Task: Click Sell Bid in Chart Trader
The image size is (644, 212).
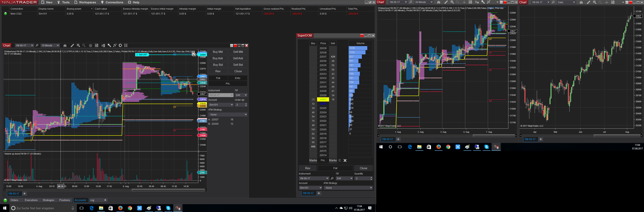Action: (238, 65)
